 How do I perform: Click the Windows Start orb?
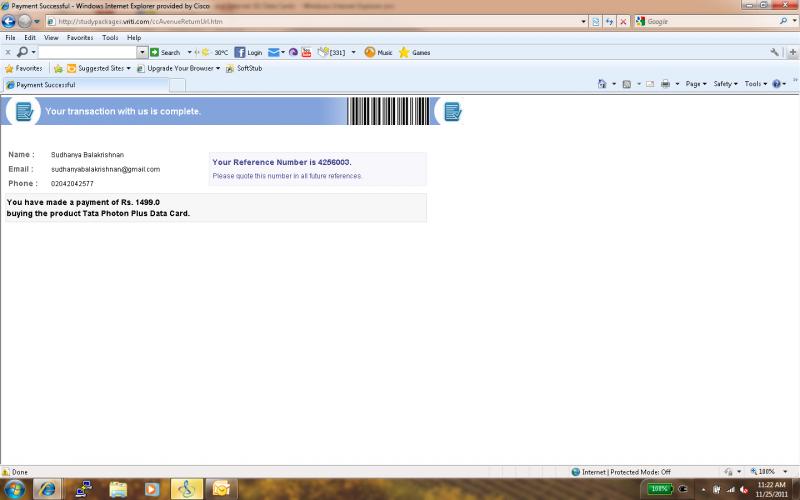click(x=14, y=489)
